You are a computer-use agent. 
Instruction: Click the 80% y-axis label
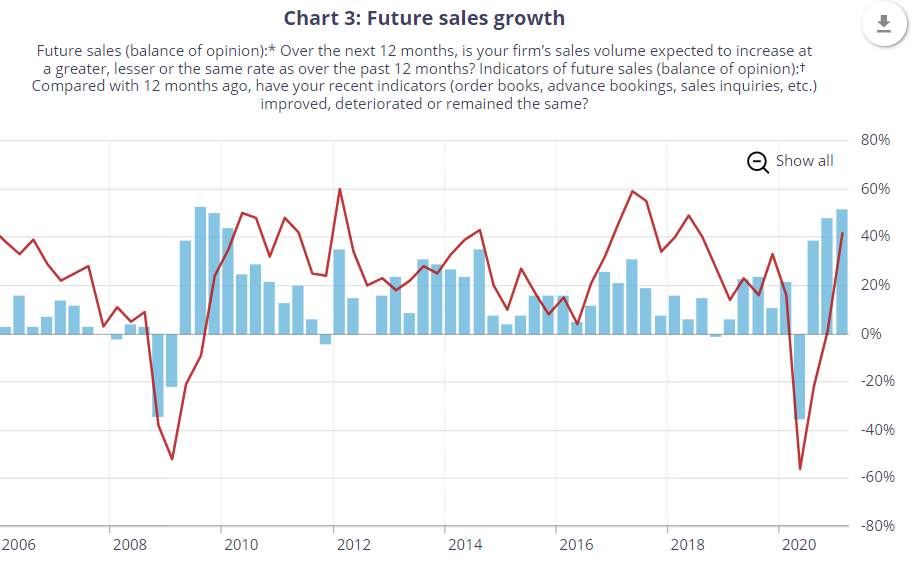click(876, 140)
